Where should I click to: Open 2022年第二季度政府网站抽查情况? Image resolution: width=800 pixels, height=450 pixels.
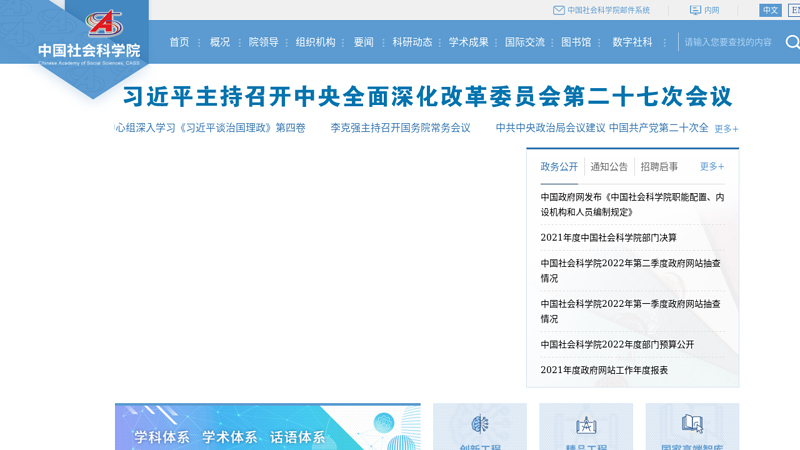click(631, 271)
